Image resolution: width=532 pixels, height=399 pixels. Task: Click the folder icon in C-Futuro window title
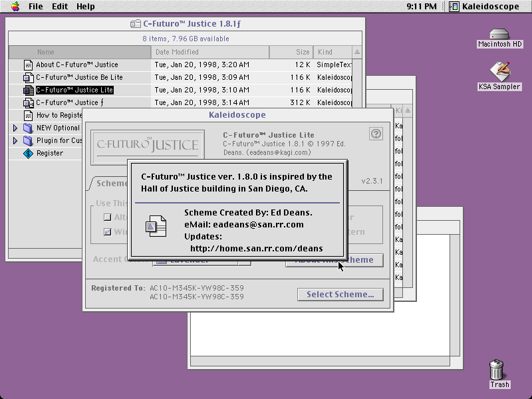136,24
